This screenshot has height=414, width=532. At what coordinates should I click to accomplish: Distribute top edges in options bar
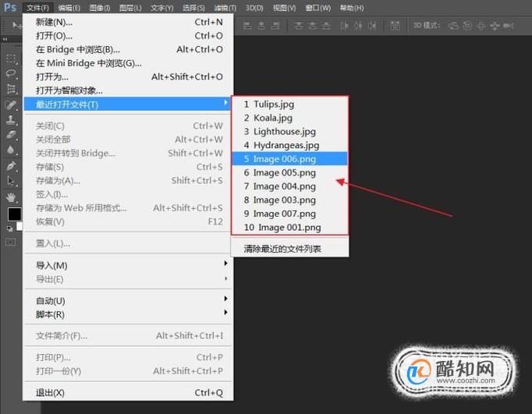299,26
